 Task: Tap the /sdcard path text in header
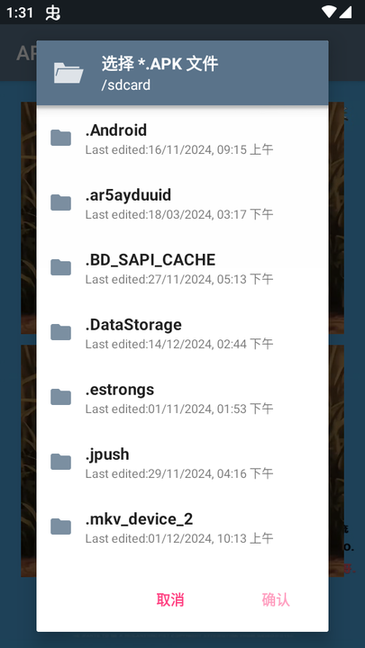(126, 85)
